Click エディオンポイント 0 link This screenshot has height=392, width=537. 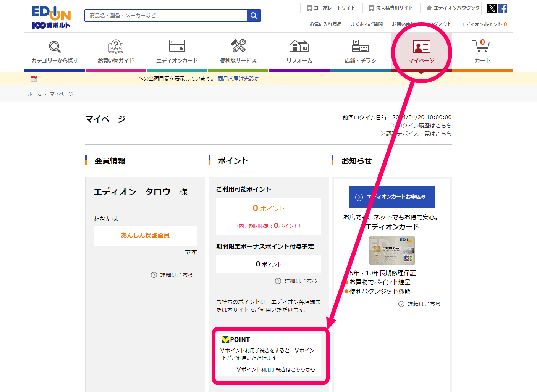[484, 24]
